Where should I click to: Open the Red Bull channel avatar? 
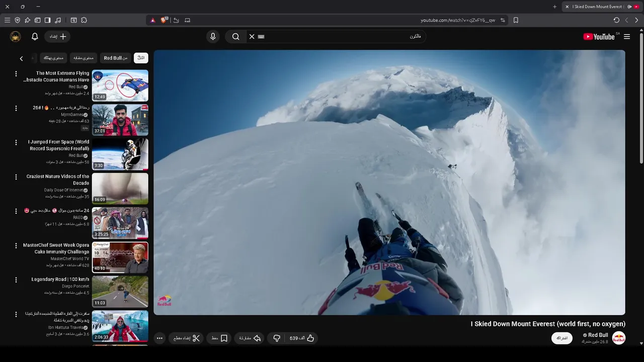tap(619, 338)
